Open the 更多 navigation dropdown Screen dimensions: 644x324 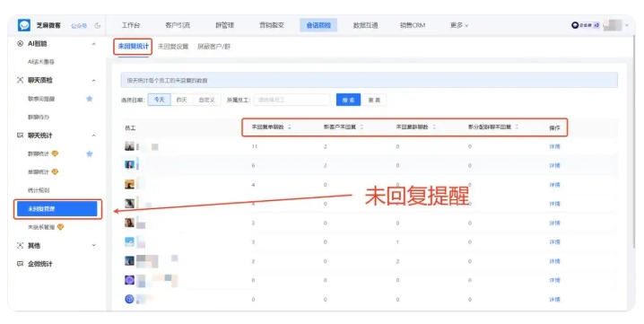tap(458, 25)
